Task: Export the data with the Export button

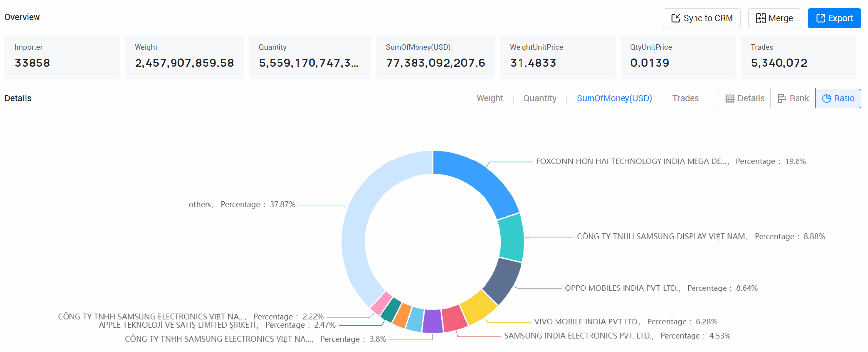Action: (x=834, y=18)
